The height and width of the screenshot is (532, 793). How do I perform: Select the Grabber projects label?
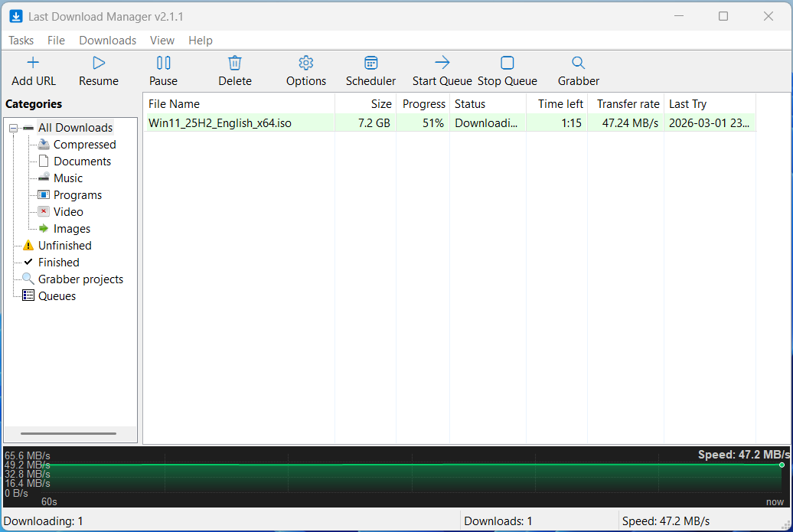pyautogui.click(x=81, y=279)
